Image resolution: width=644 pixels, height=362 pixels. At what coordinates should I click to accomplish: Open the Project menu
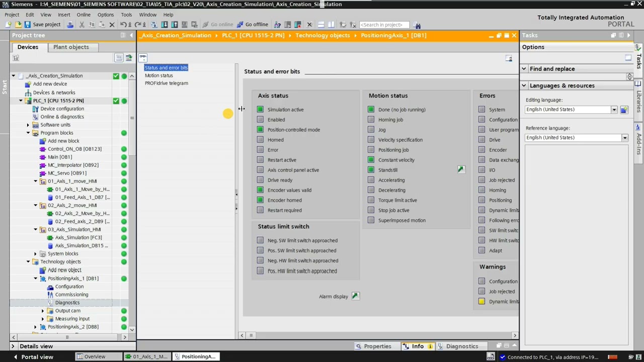12,15
